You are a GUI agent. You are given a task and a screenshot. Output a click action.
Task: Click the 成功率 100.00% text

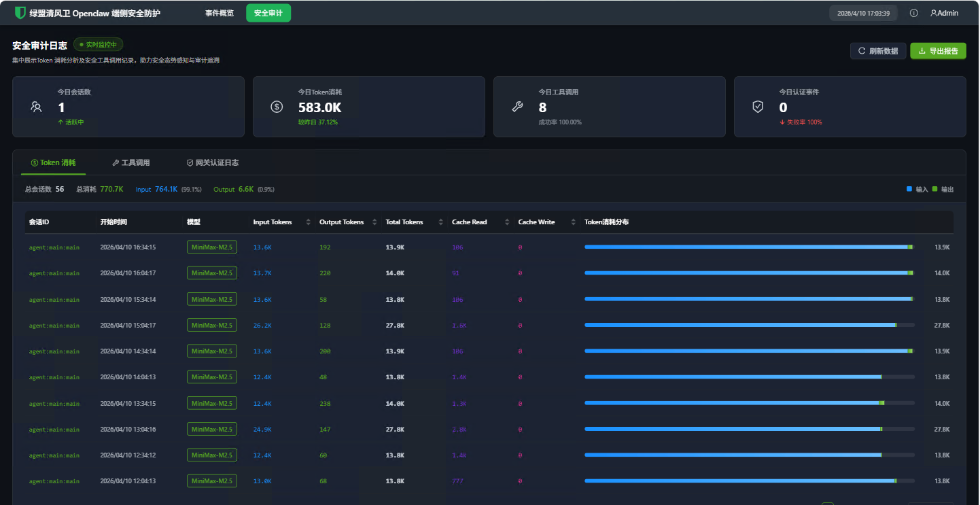560,122
